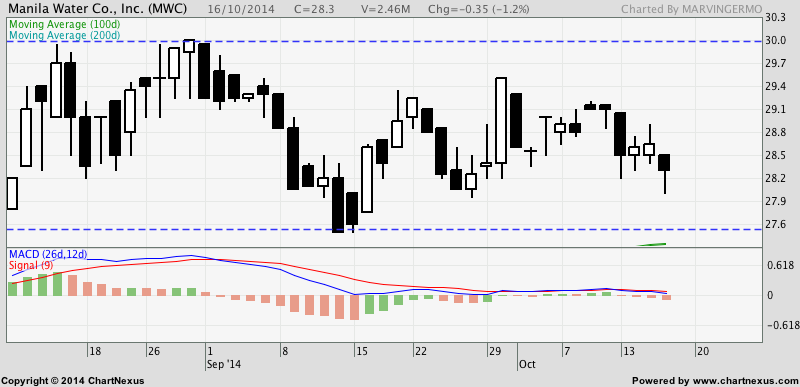The width and height of the screenshot is (800, 387).
Task: Click the Oct month label
Action: point(527,365)
